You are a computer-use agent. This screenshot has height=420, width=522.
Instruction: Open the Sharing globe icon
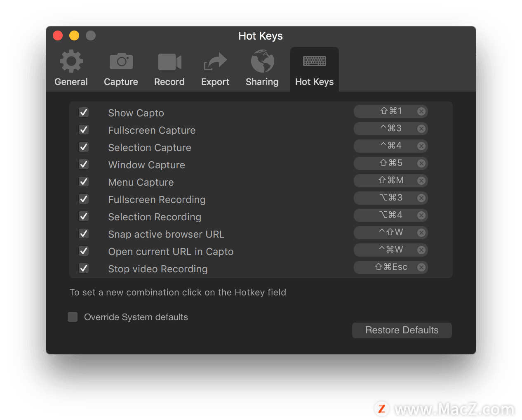[262, 61]
